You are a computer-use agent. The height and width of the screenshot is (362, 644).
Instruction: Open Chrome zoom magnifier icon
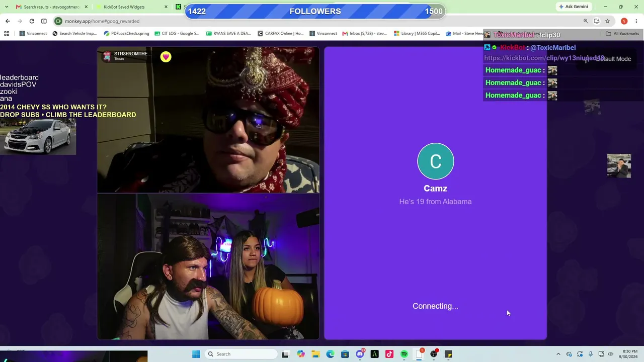[x=586, y=21]
